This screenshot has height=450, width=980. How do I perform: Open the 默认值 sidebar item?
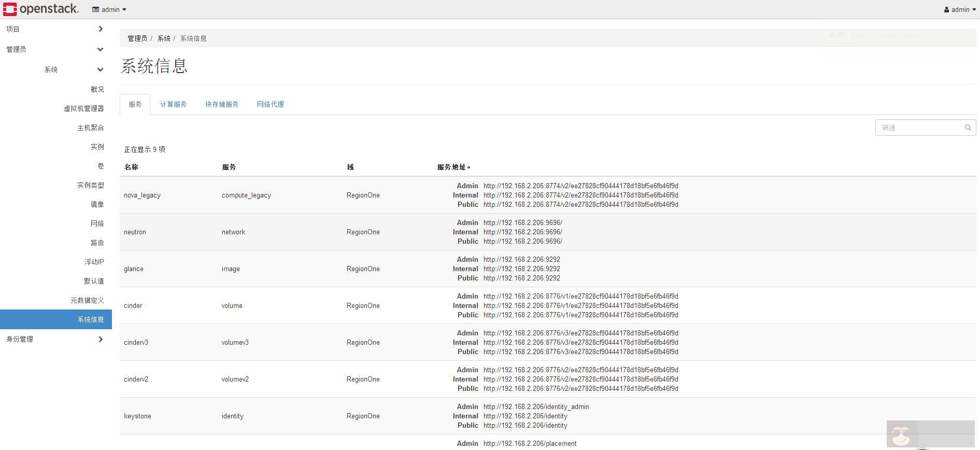point(94,281)
